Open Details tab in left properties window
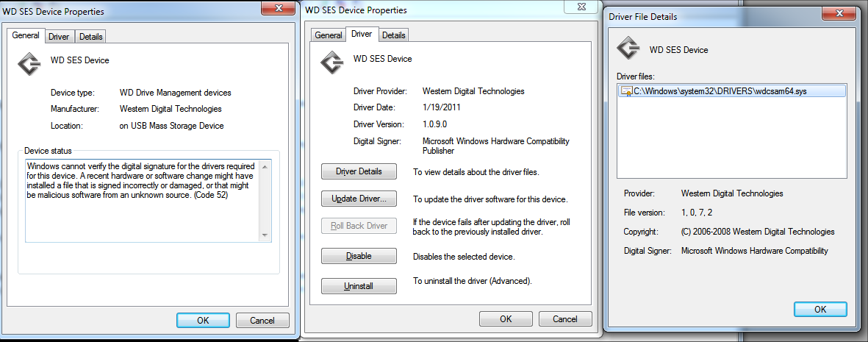The height and width of the screenshot is (342, 868). click(x=91, y=37)
